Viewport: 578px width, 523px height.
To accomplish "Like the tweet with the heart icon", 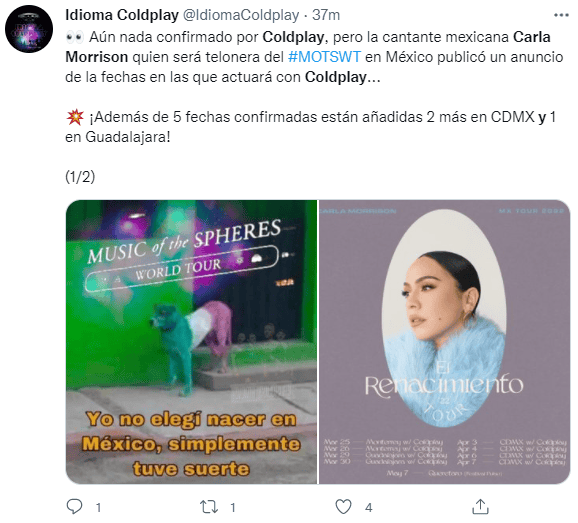I will 343,507.
